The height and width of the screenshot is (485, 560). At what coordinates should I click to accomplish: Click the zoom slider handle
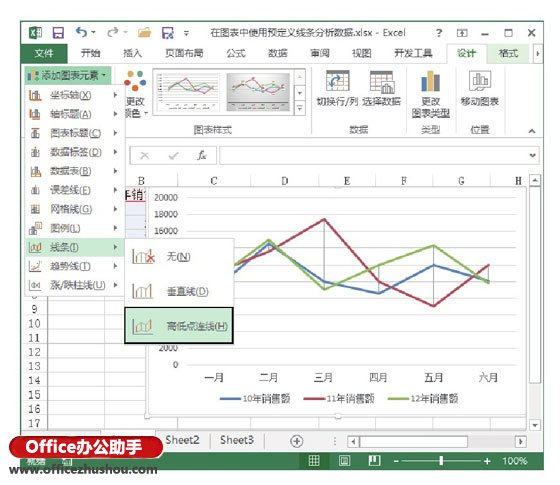pos(441,461)
